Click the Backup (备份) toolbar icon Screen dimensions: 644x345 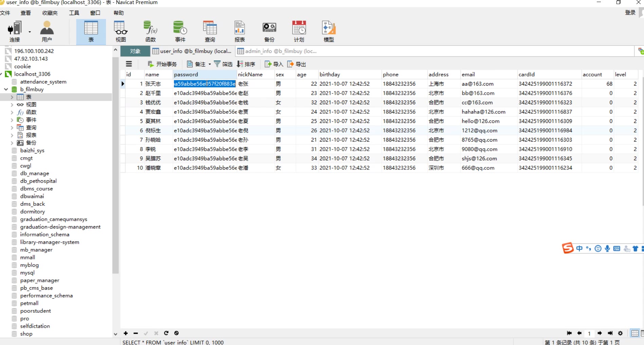[269, 31]
